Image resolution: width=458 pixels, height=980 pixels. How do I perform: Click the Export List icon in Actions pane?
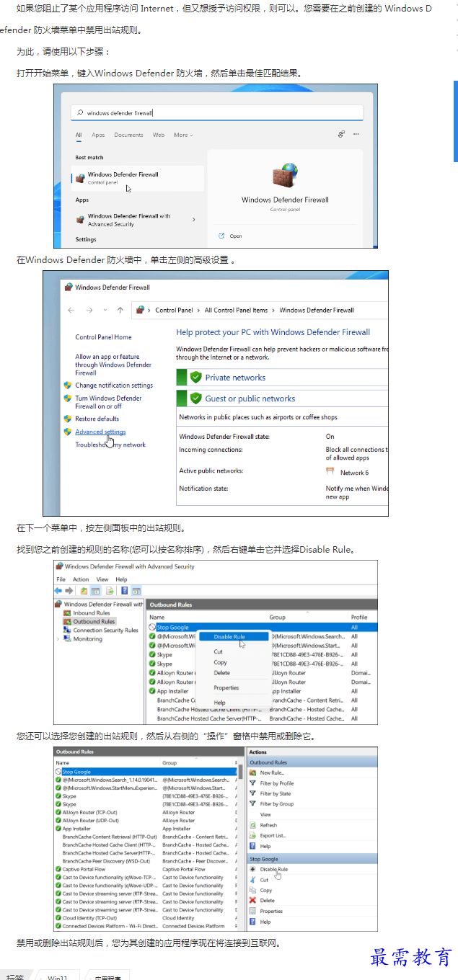252,835
